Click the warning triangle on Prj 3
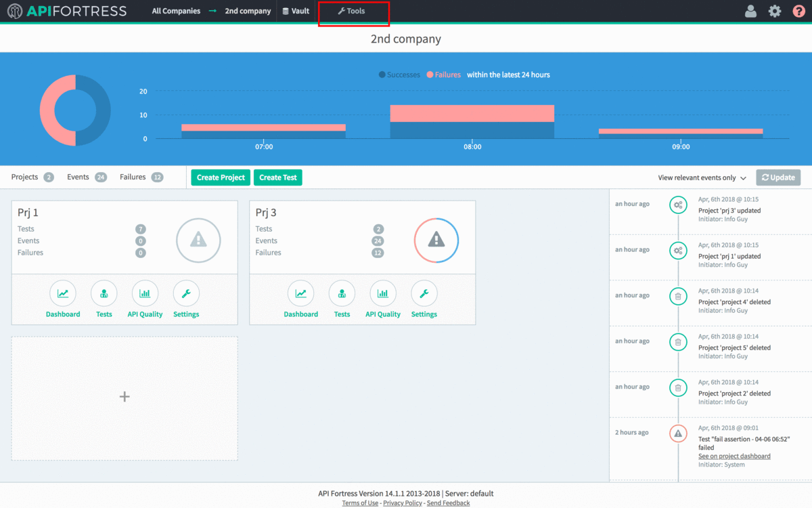Image resolution: width=812 pixels, height=508 pixels. 436,240
